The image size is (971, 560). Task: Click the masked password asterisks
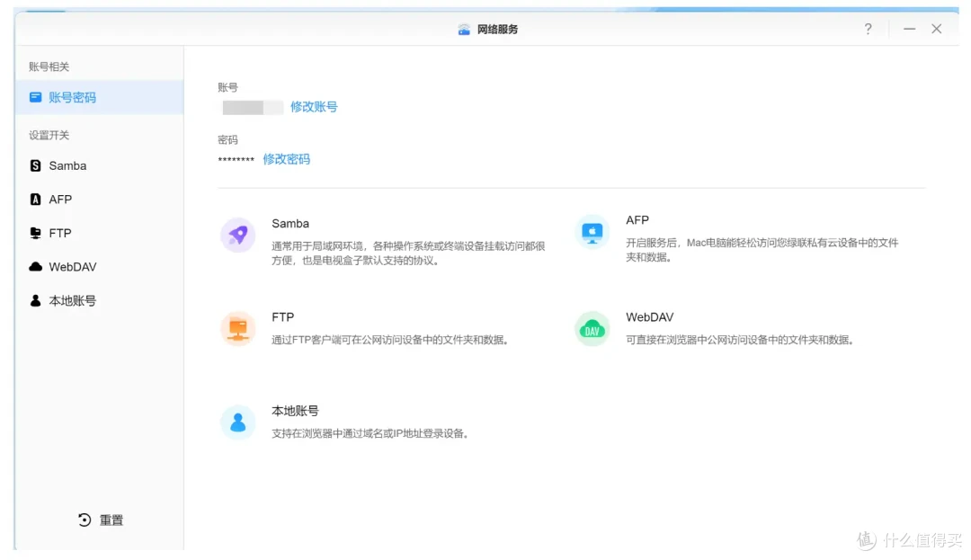[x=236, y=160]
